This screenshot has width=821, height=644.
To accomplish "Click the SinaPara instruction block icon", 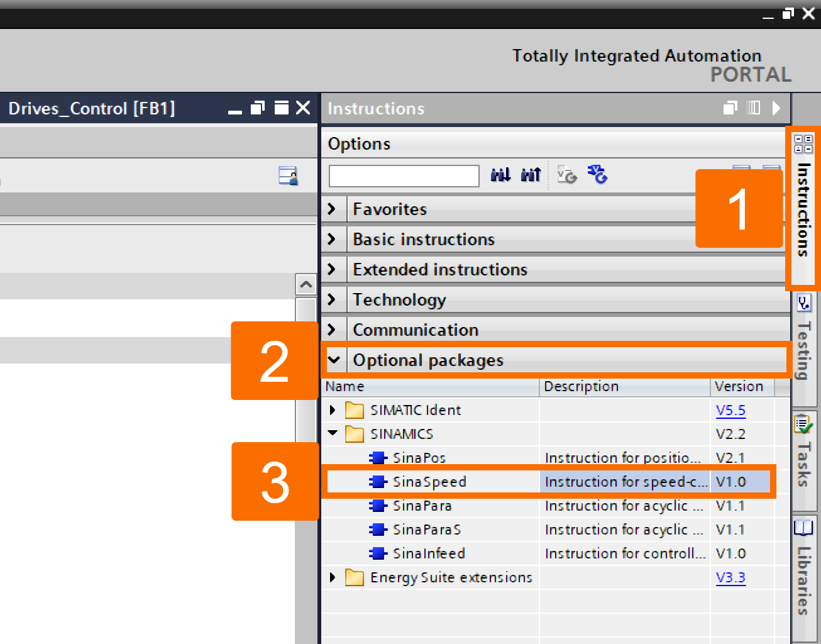I will (x=378, y=506).
